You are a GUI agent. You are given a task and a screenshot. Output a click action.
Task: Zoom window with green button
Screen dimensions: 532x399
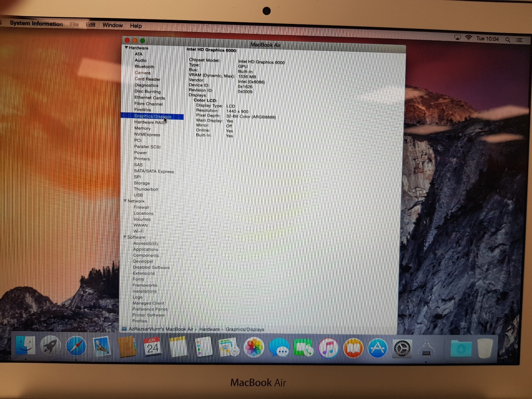[142, 41]
